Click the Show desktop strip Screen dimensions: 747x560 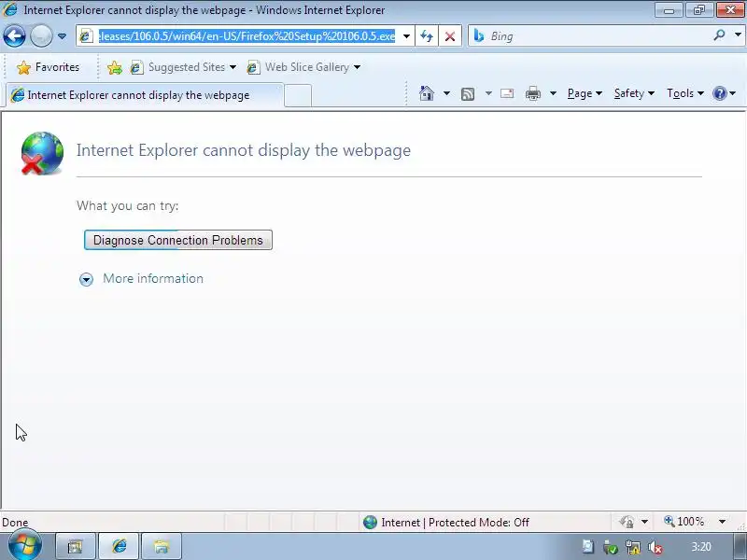tap(740, 547)
